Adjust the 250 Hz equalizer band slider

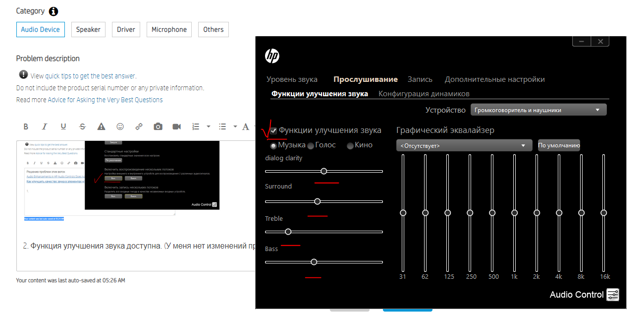[x=470, y=212]
